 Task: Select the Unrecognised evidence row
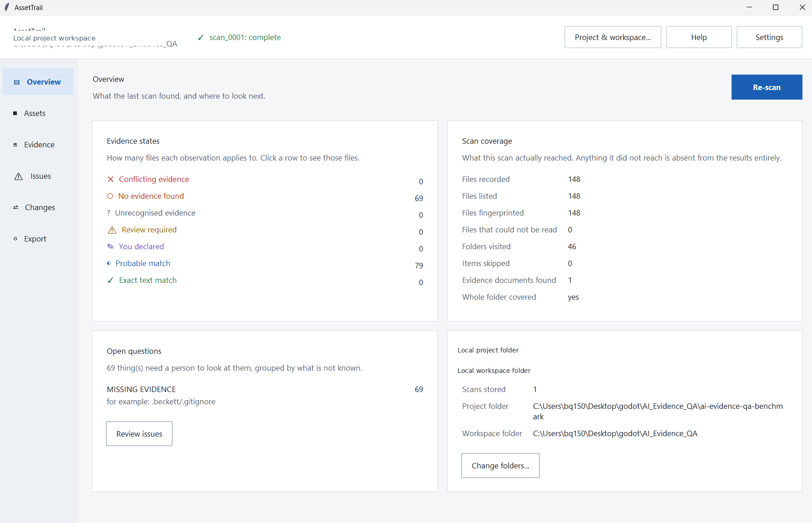(265, 213)
